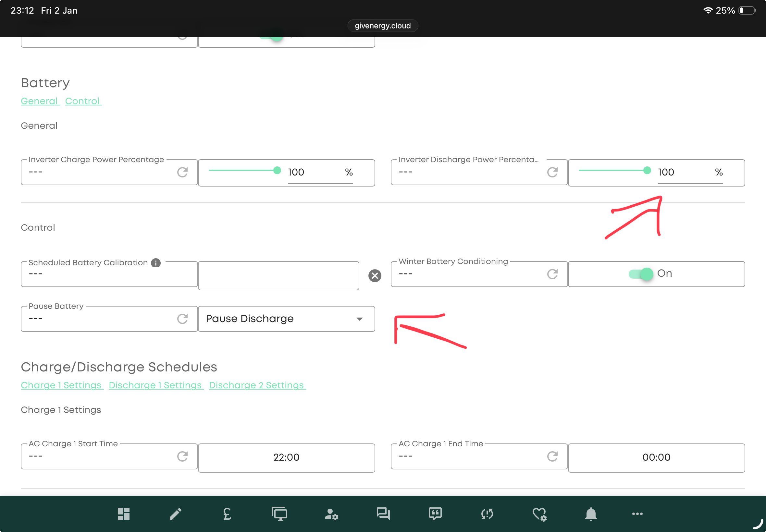Click the AC Charge 1 Start Time field

[x=286, y=457]
